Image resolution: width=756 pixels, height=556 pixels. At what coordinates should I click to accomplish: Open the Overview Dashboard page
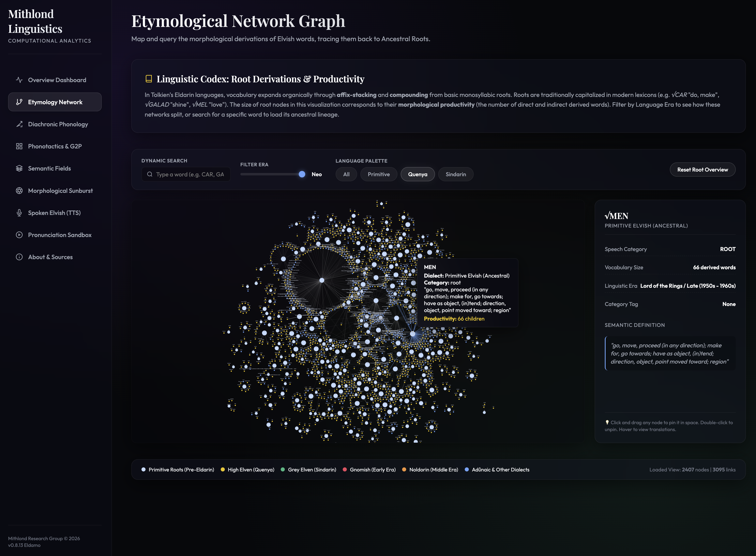[x=55, y=80]
